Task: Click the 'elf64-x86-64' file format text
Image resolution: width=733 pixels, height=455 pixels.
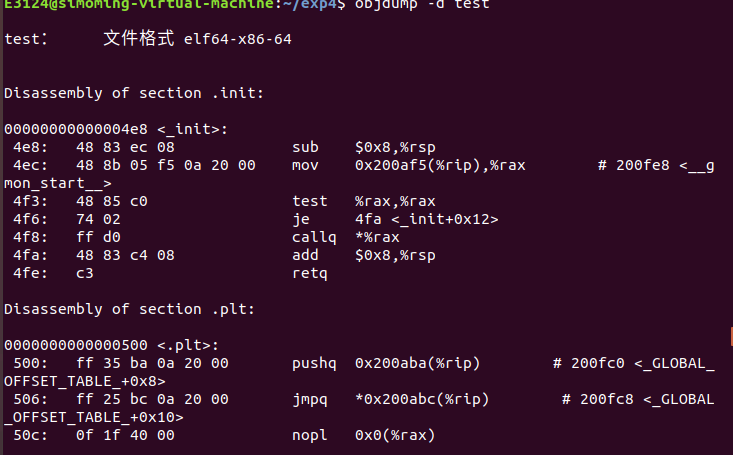Action: coord(237,39)
